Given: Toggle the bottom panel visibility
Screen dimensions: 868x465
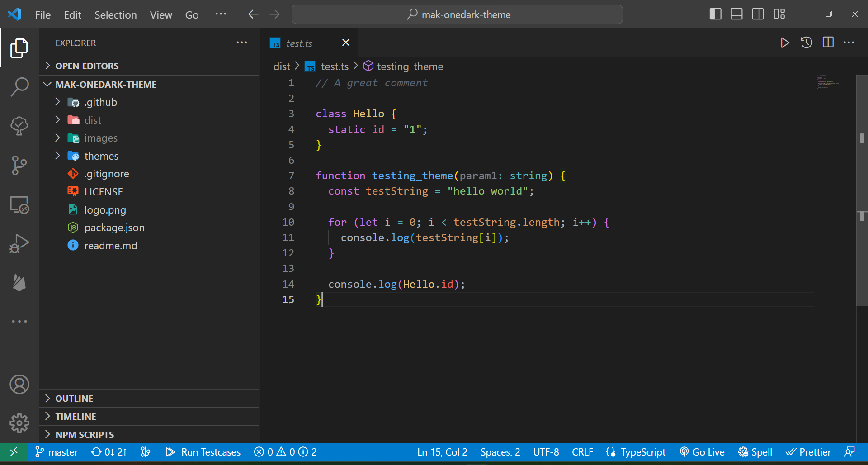Looking at the screenshot, I should [x=736, y=14].
